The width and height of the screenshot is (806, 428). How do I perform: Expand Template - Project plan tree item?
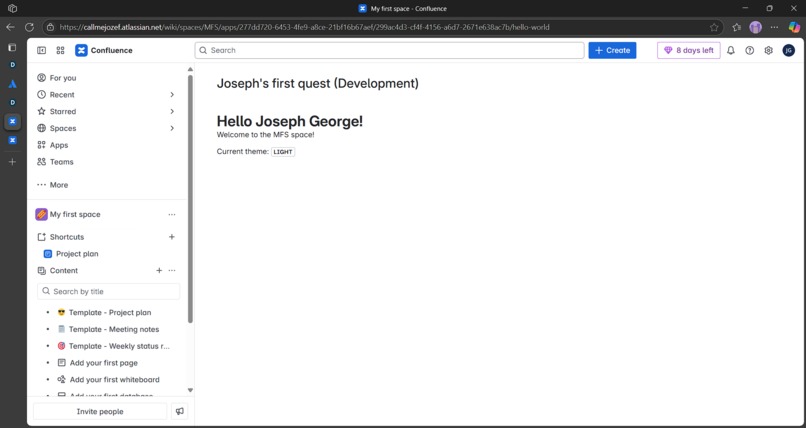click(48, 312)
